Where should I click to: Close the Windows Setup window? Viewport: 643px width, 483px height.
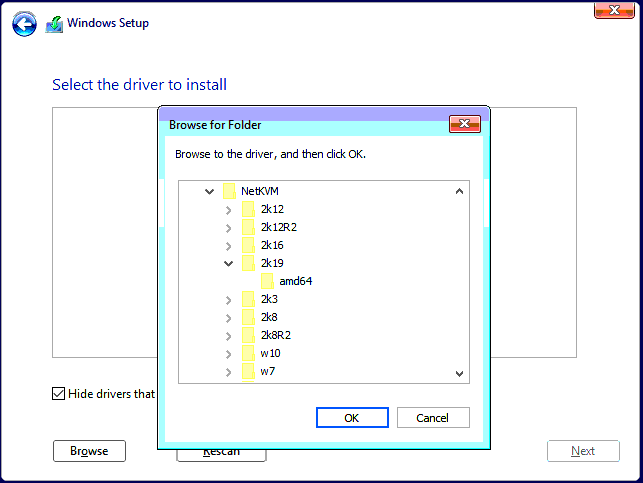tap(614, 11)
